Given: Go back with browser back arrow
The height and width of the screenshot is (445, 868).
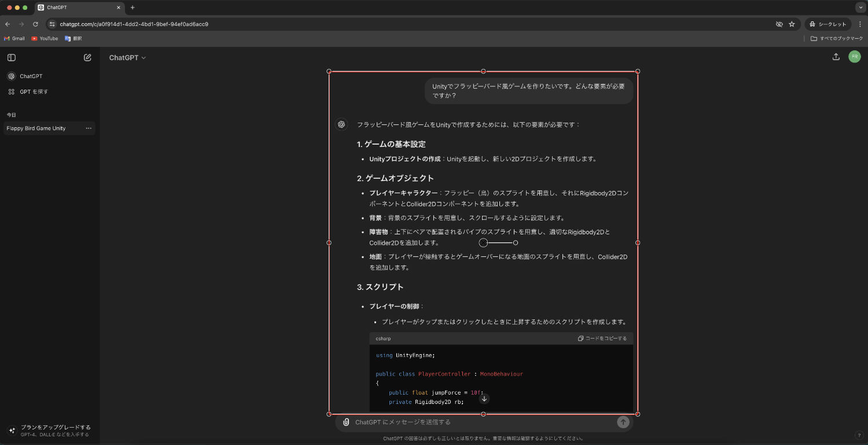Looking at the screenshot, I should [x=8, y=24].
